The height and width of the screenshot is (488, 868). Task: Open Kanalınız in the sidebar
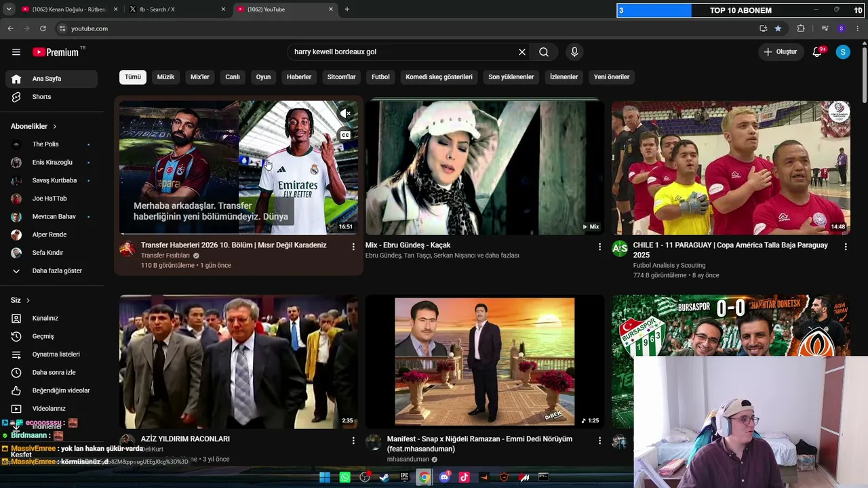tap(52, 319)
